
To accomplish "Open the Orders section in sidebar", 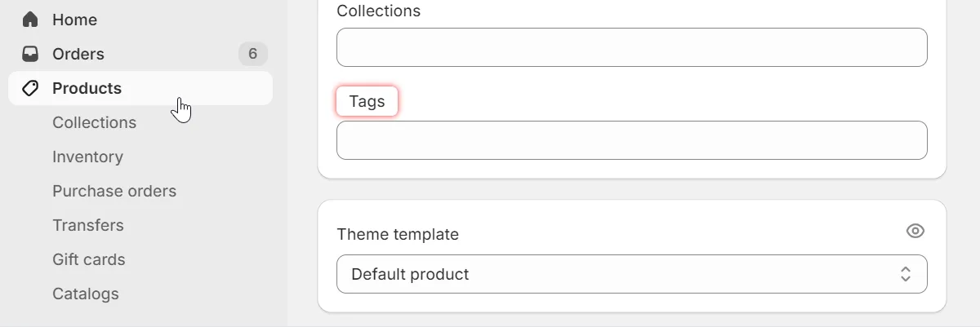I will pyautogui.click(x=78, y=54).
